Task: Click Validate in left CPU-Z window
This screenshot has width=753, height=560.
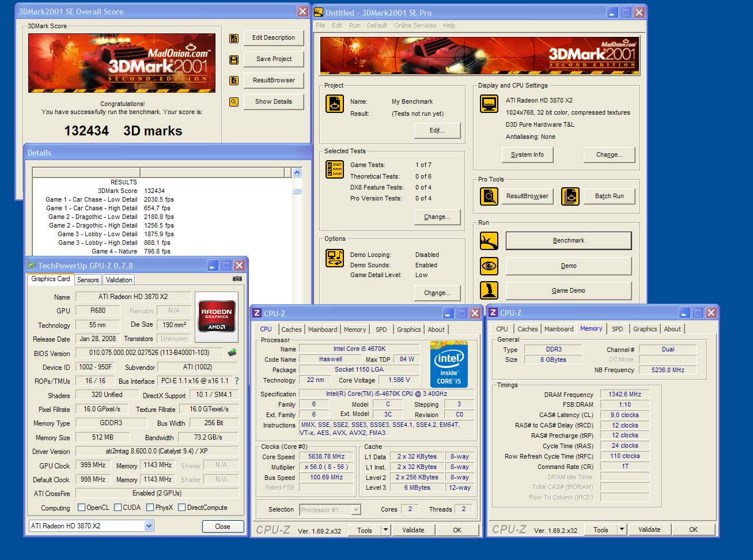Action: [x=413, y=530]
